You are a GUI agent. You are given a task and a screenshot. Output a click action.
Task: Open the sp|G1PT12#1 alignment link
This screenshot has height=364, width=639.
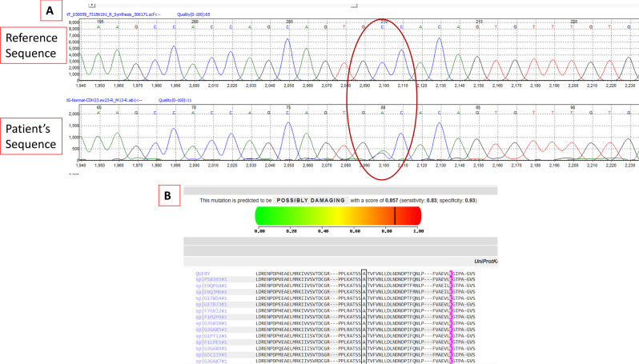click(x=211, y=336)
